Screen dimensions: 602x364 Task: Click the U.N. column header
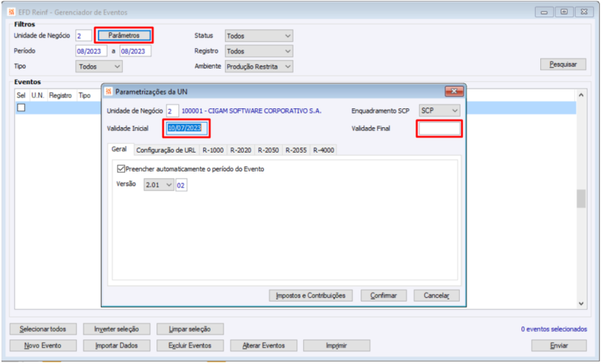click(38, 96)
